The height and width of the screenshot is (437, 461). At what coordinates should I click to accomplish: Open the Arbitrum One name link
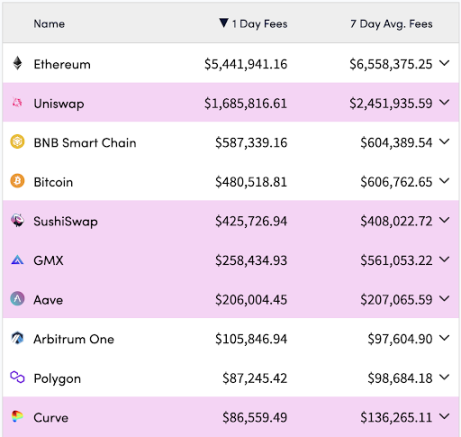(x=74, y=339)
